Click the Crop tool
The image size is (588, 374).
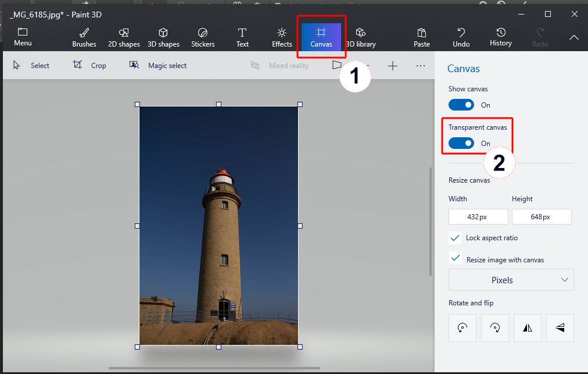click(90, 65)
